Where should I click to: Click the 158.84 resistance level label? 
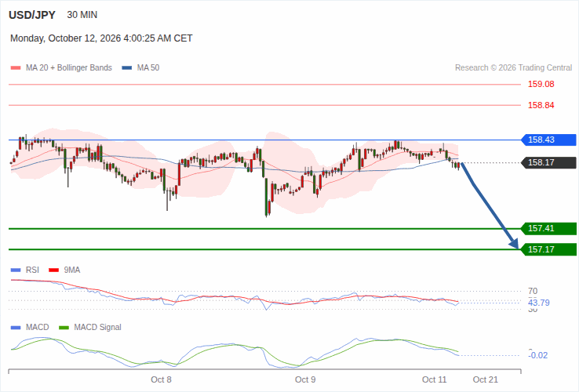(x=541, y=105)
